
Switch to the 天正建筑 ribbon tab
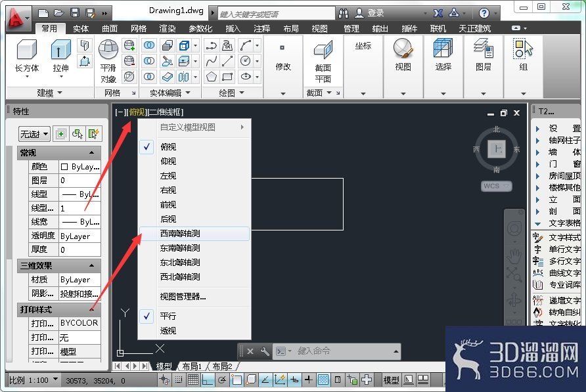475,29
